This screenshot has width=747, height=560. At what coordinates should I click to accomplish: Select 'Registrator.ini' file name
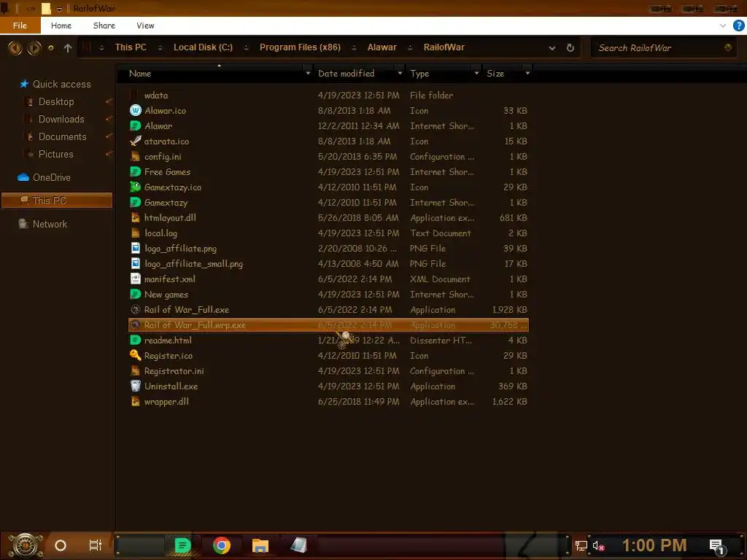coord(174,371)
